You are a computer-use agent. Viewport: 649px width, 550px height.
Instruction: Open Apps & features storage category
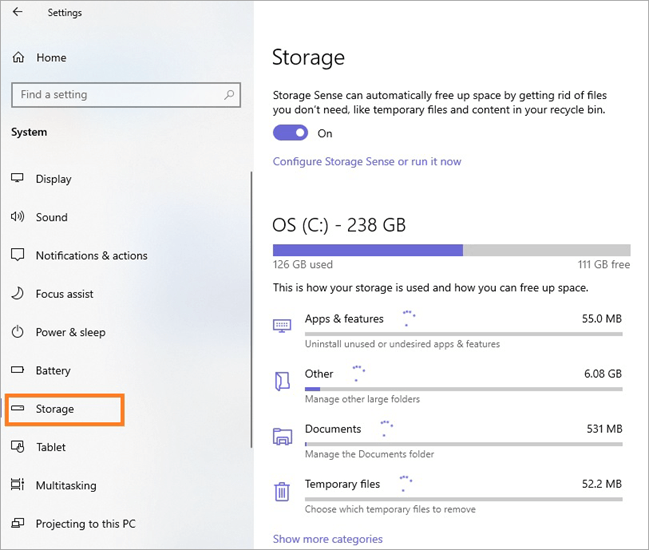344,319
